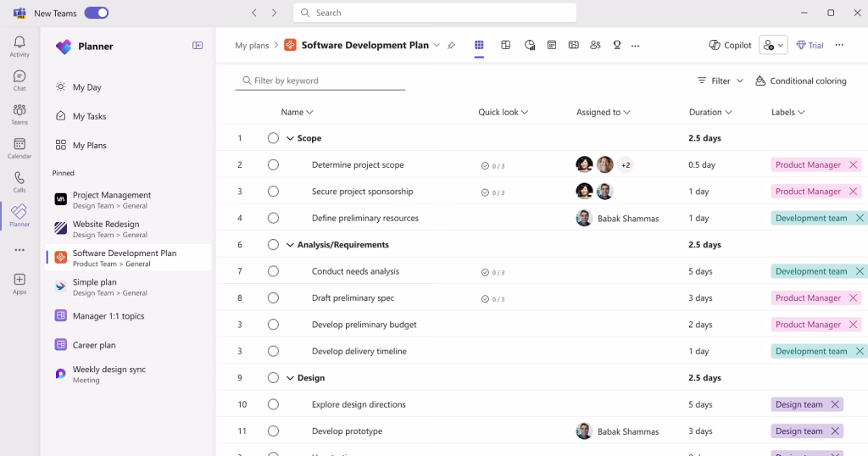
Task: Launch Copilot from the header
Action: [x=730, y=46]
